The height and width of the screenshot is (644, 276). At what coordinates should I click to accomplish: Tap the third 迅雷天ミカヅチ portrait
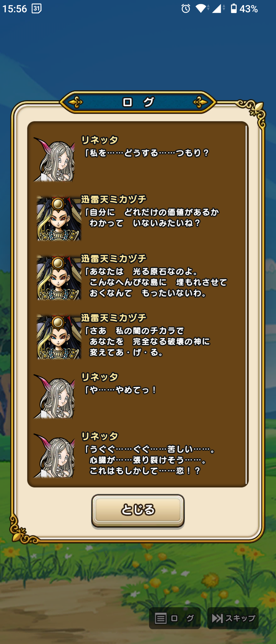click(59, 337)
